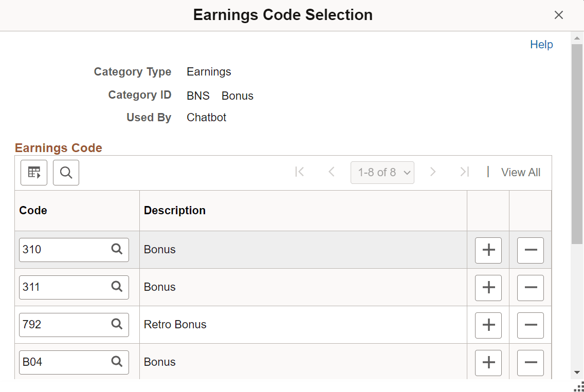This screenshot has height=392, width=584.
Task: Open lookup for earnings code B04
Action: [x=117, y=362]
